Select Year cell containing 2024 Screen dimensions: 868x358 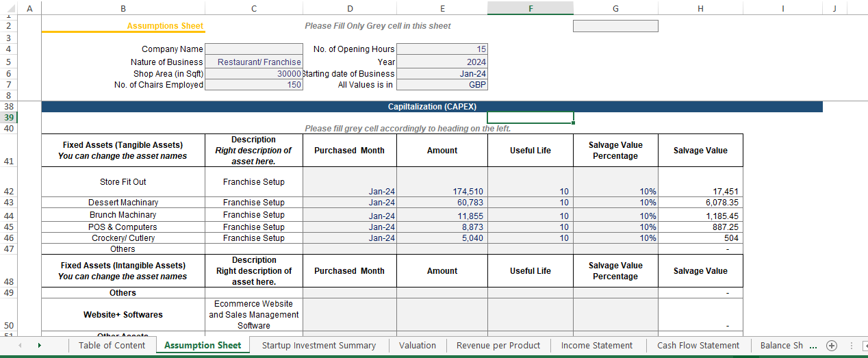pyautogui.click(x=442, y=62)
